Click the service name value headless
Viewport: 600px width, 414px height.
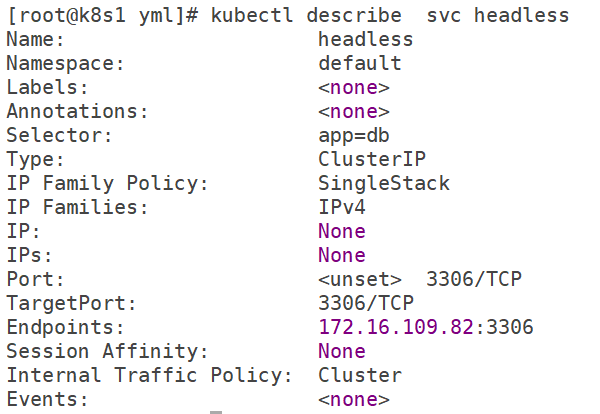365,39
